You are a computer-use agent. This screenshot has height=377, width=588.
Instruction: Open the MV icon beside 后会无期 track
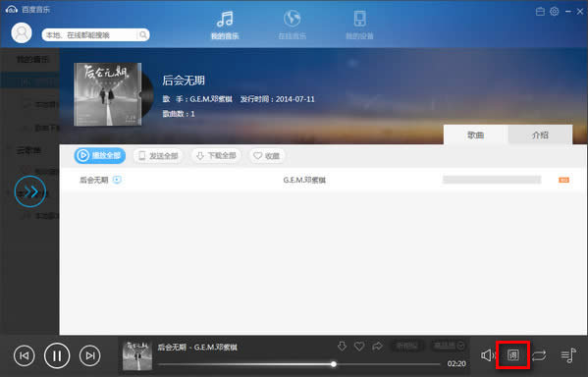[117, 180]
